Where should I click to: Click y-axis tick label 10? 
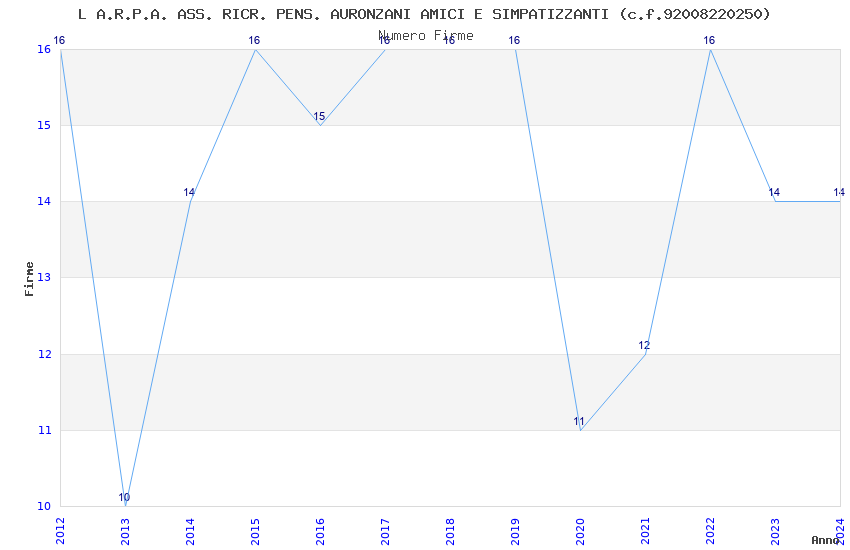click(44, 506)
